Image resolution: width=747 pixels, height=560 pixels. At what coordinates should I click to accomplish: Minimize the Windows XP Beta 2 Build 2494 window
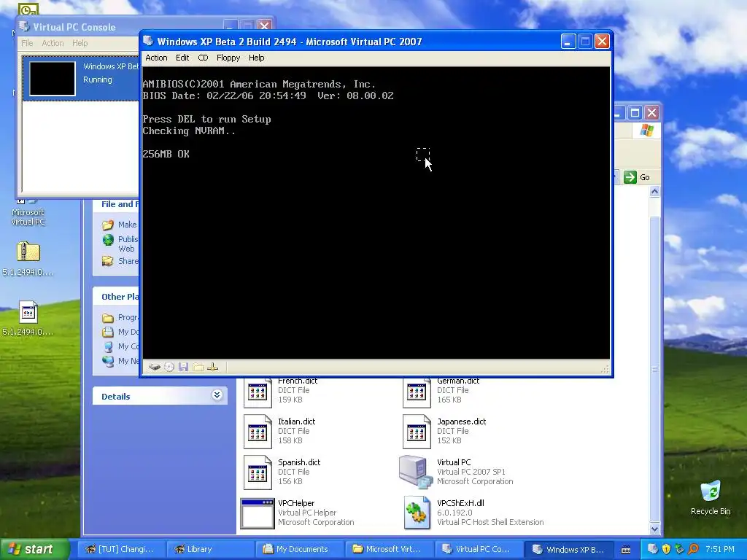tap(568, 42)
